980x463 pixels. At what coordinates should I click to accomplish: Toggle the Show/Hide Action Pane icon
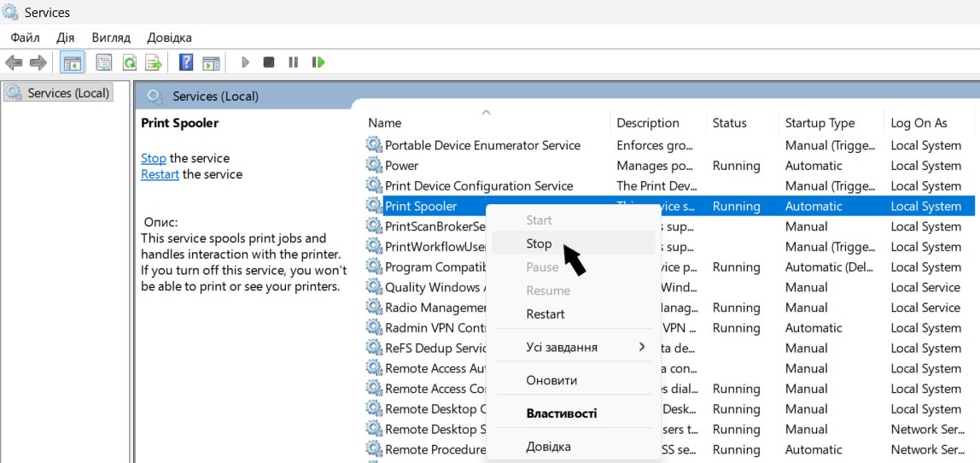click(211, 62)
